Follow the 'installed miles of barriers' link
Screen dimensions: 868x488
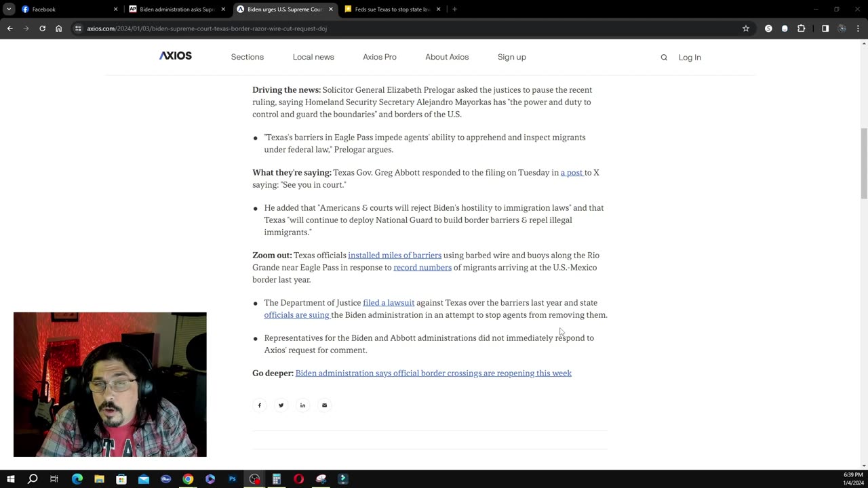click(395, 256)
